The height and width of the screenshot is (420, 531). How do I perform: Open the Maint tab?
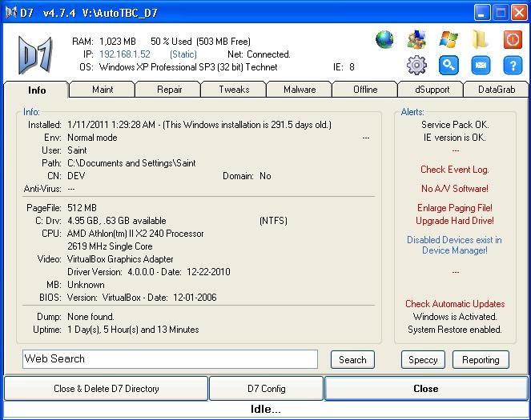point(103,90)
